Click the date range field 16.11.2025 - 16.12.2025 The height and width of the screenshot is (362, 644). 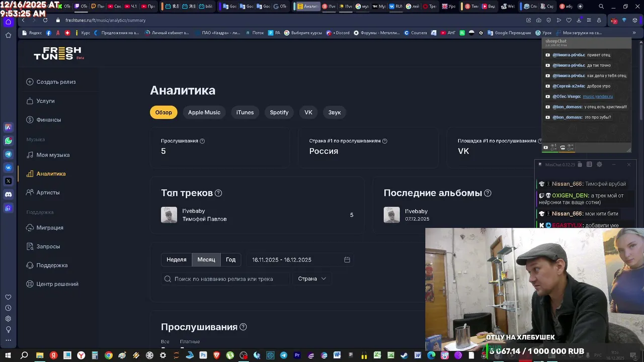click(x=300, y=260)
